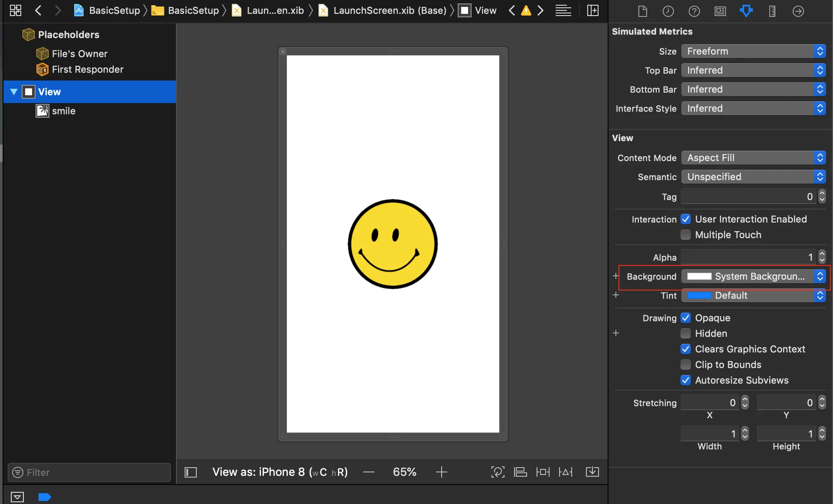Open the Semantic Unspecified dropdown
833x504 pixels.
753,177
